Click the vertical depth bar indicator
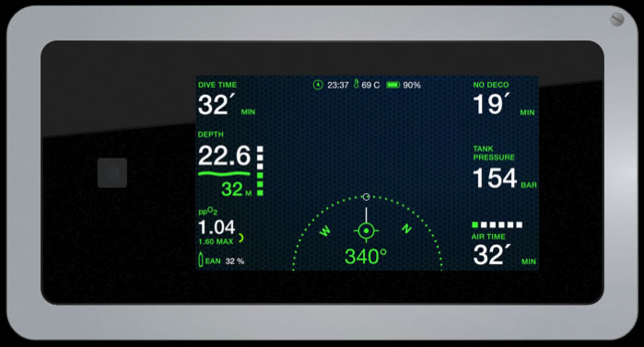Screen dimensions: 644x347 pos(260,171)
